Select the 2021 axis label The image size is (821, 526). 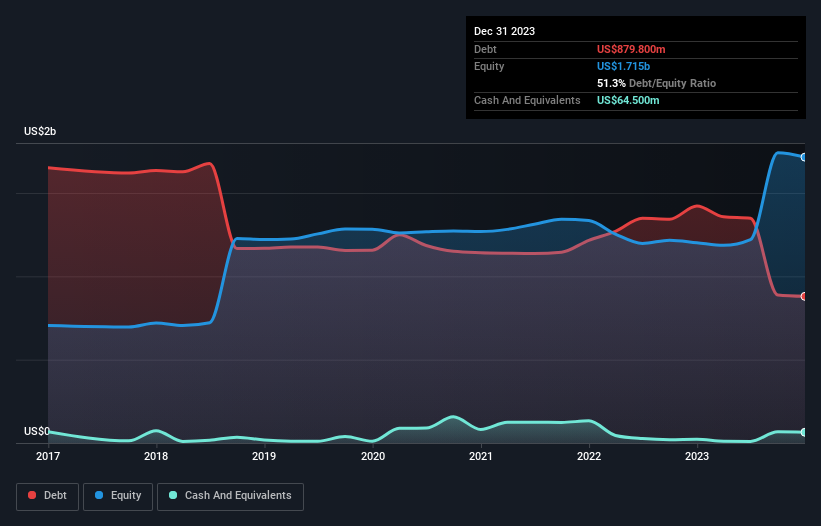pos(481,456)
